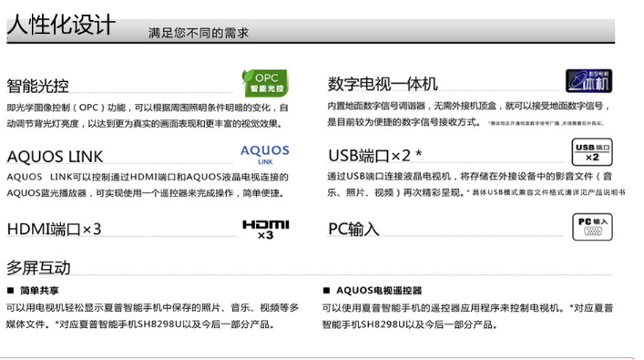Select the 智能光控 heading
Screen dimensions: 644x360
coord(37,86)
